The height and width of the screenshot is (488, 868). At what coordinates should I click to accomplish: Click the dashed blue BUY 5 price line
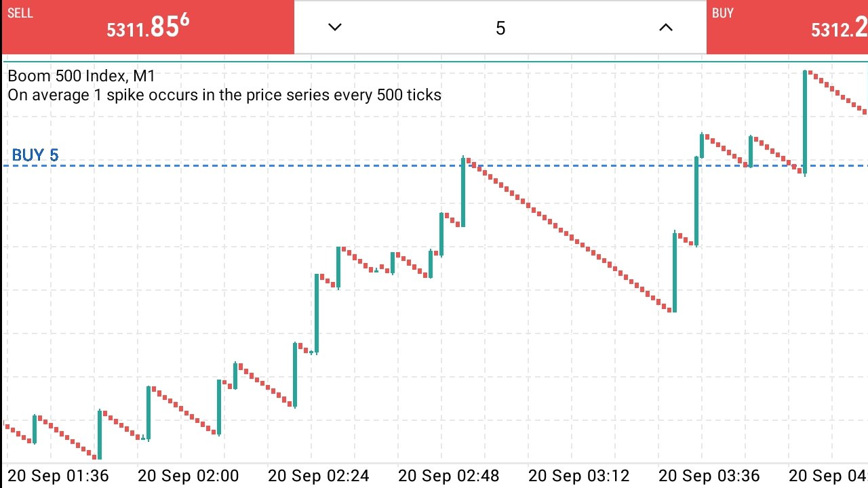point(434,165)
